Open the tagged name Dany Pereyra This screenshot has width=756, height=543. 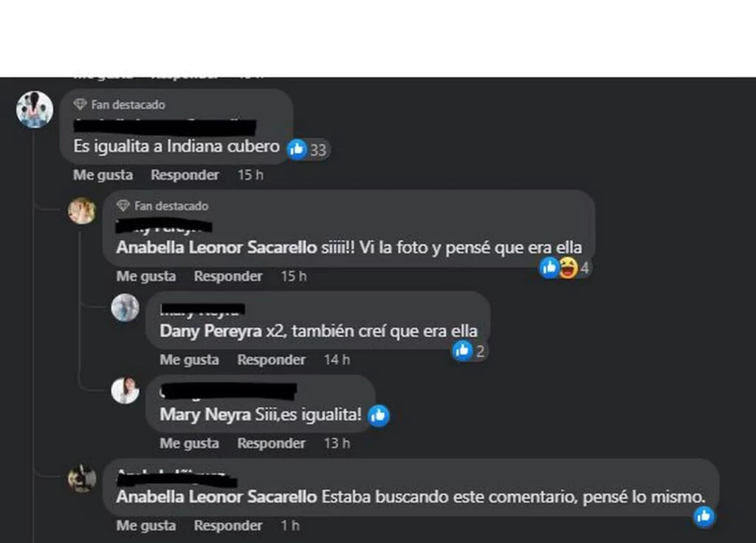[x=210, y=331]
